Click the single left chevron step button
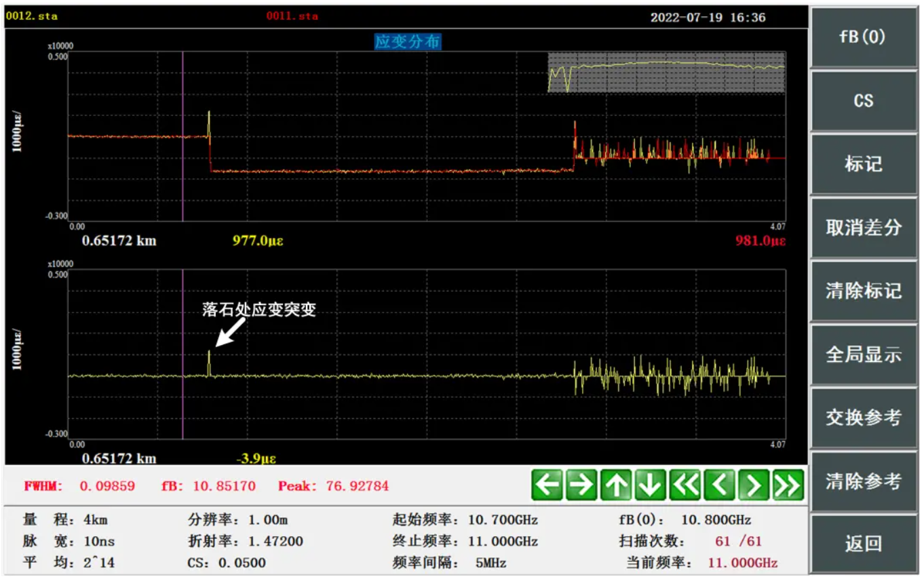Viewport: 924px width, 583px height. (x=719, y=485)
